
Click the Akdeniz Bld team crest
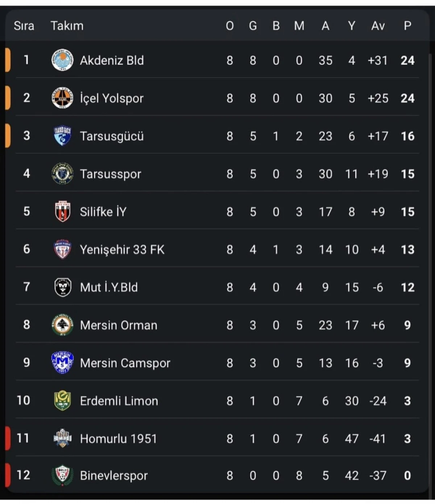[x=62, y=60]
